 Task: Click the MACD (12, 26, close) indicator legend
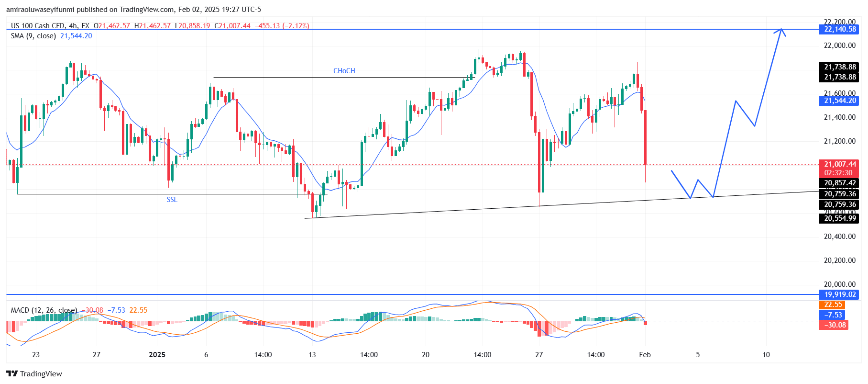point(44,310)
